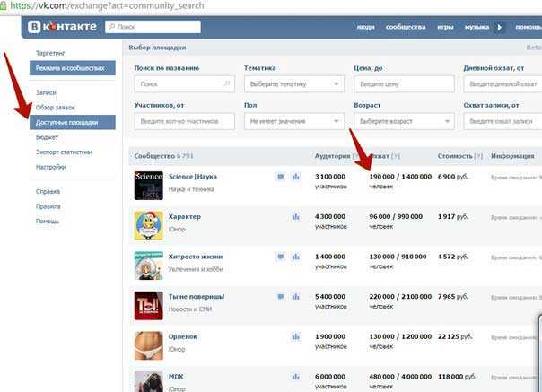Image resolution: width=542 pixels, height=392 pixels.
Task: Click the Орленок avatar thumbnail
Action: (x=149, y=345)
